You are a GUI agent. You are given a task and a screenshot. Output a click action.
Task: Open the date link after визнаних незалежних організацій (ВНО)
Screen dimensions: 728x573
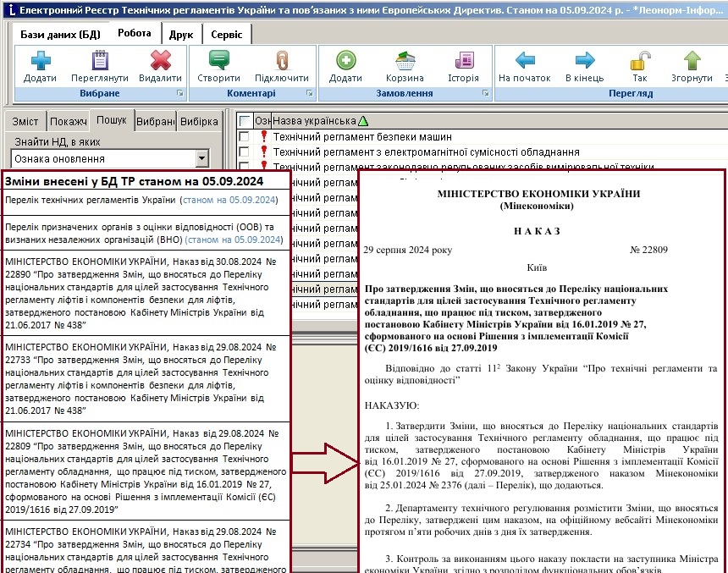coord(234,240)
